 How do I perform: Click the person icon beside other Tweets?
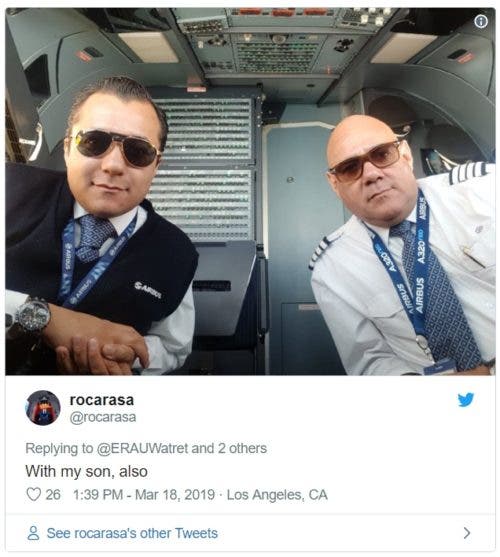tap(33, 533)
